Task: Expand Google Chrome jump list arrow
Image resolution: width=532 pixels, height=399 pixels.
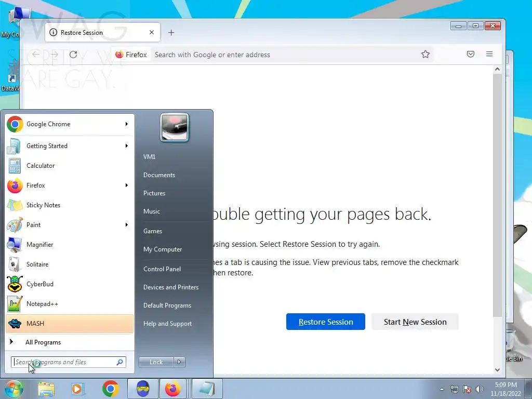Action: coord(127,124)
